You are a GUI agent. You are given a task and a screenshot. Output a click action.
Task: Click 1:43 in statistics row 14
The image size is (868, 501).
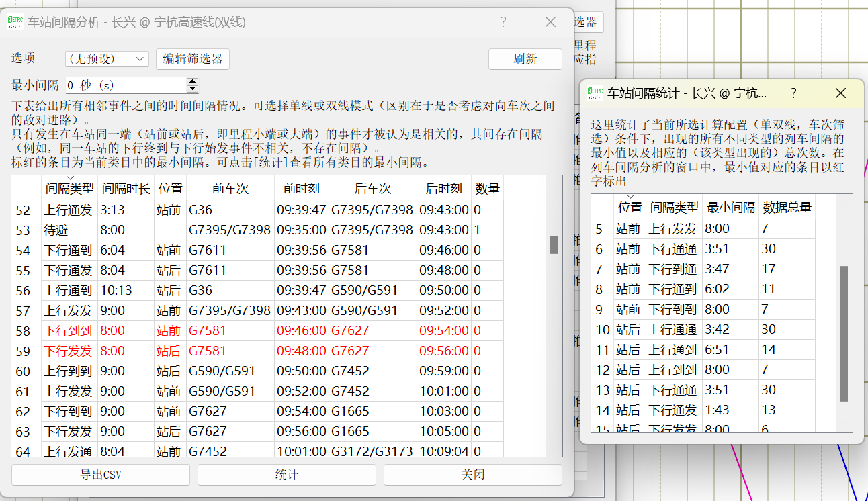coord(732,410)
